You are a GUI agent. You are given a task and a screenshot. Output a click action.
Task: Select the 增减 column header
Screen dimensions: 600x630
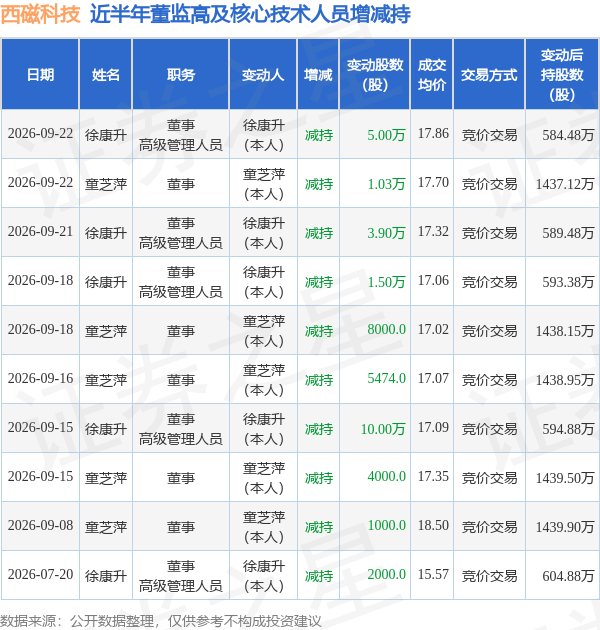(318, 75)
